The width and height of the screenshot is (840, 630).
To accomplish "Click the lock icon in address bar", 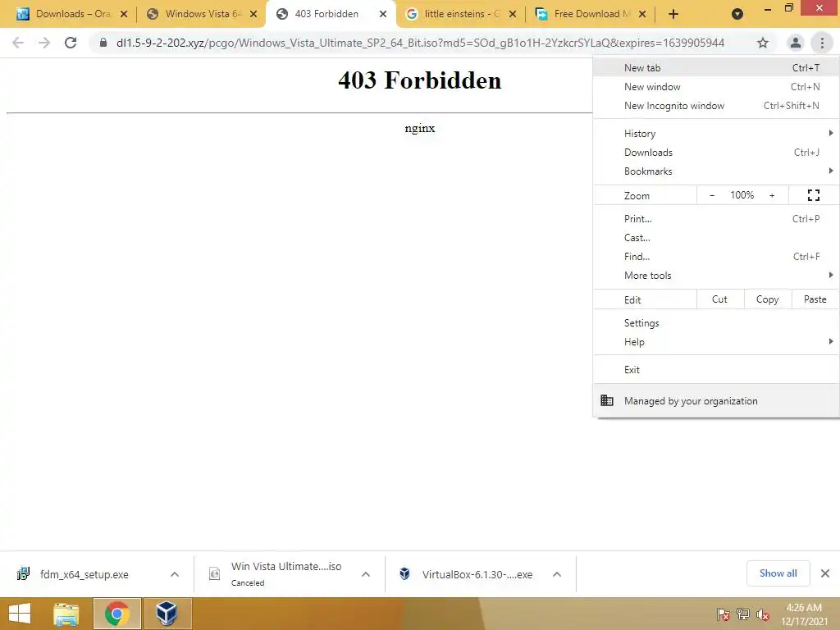I will (x=103, y=43).
